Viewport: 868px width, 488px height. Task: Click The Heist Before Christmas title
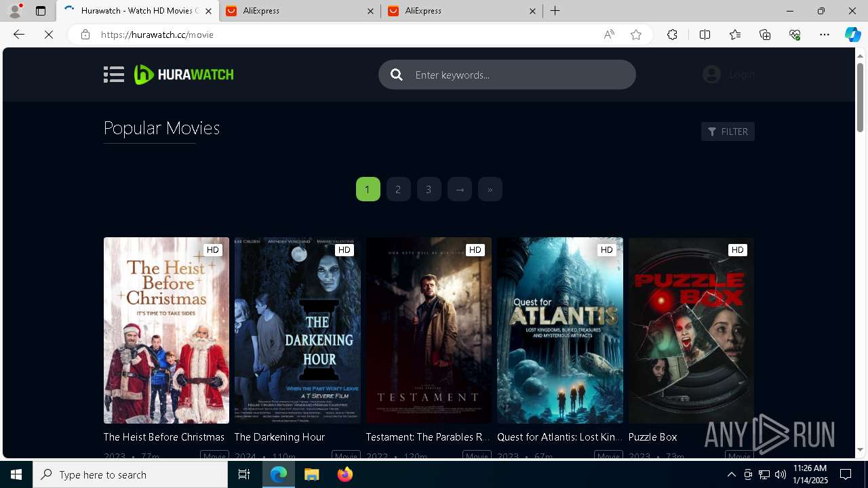(x=163, y=437)
